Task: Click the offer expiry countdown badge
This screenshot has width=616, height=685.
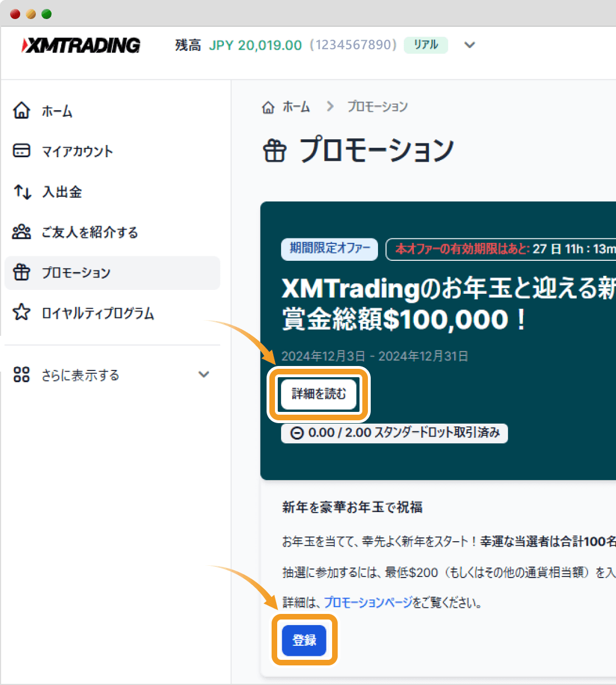Action: pos(502,249)
